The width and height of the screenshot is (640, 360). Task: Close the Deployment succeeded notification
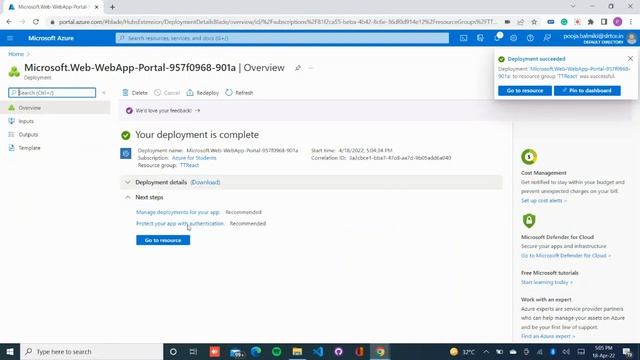tap(630, 59)
